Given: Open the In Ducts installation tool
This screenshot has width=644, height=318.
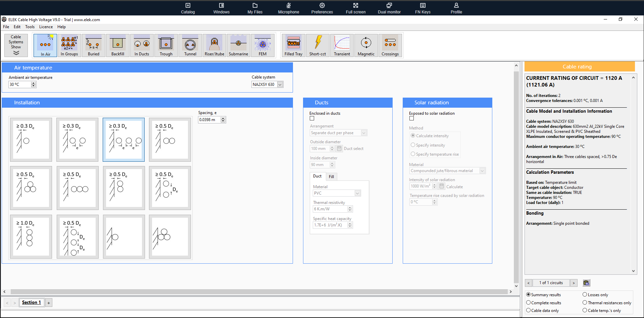Looking at the screenshot, I should tap(142, 45).
